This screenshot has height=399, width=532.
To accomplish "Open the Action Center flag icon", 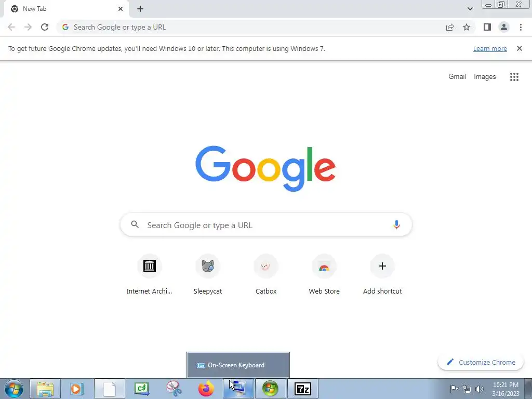I will click(x=454, y=389).
